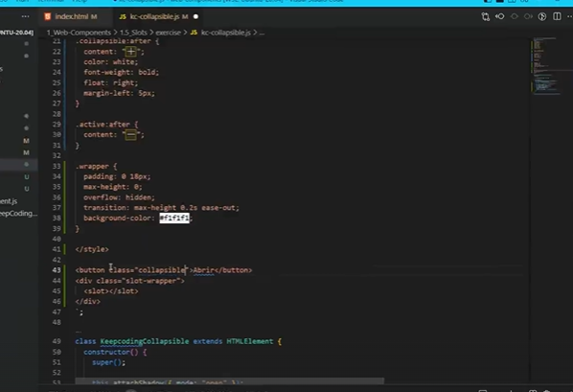Switch to the index.html tab

coord(72,17)
